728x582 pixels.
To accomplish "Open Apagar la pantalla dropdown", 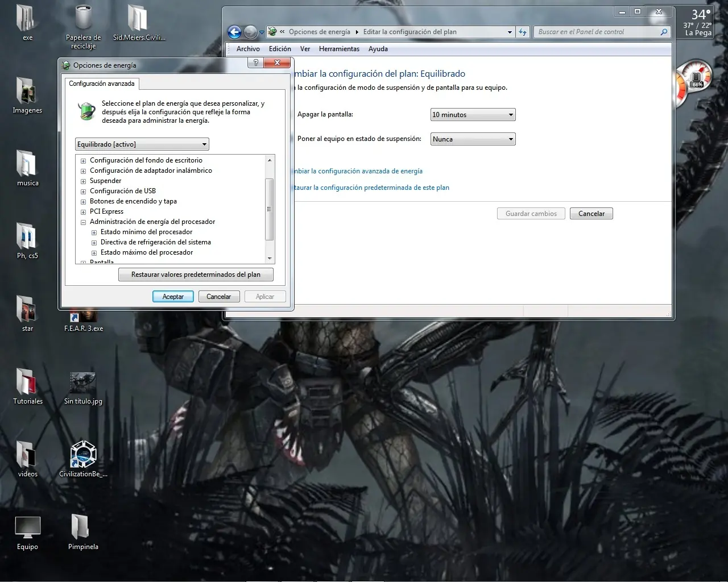I will point(473,115).
